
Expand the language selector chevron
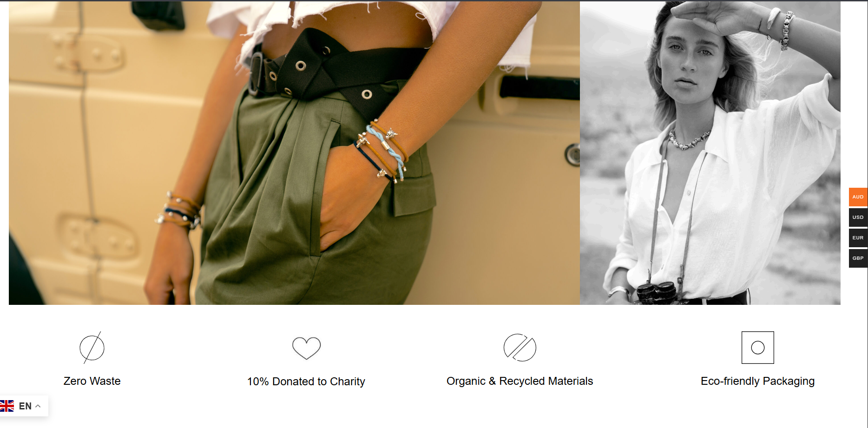(x=38, y=406)
